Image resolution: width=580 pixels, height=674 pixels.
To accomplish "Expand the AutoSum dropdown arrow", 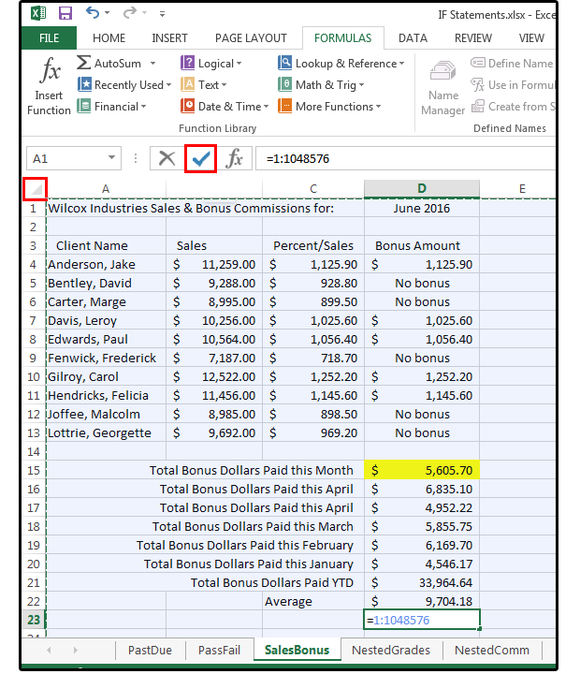I will coord(153,64).
